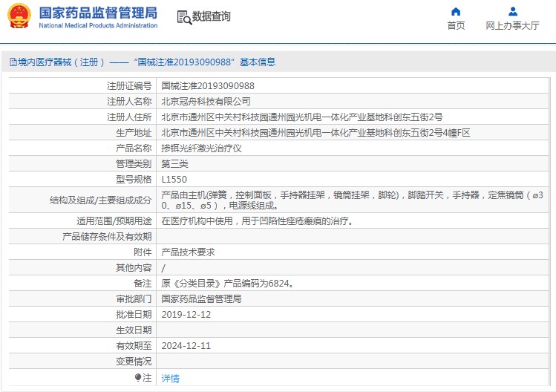This screenshot has height=392, width=556.
Task: Click the 审批部门 value 国家药品监督管理局
Action: tap(201, 299)
